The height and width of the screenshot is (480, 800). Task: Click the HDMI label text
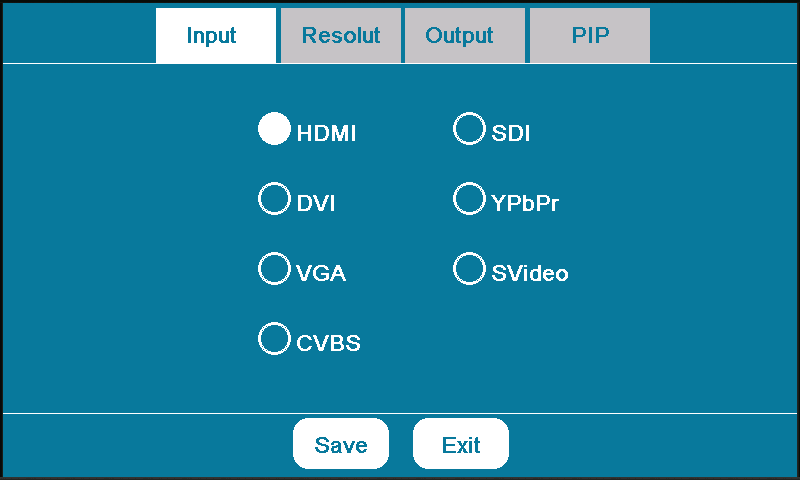click(x=326, y=134)
